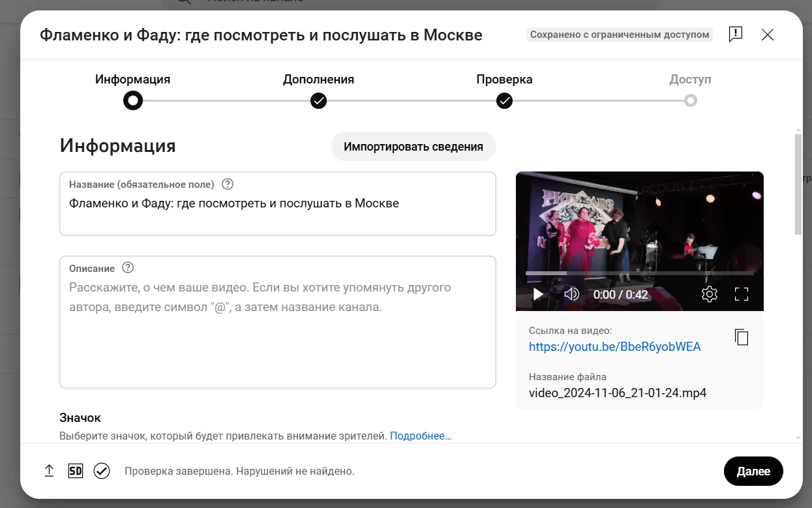Click the Значок section heading
812x508 pixels.
pyautogui.click(x=80, y=418)
